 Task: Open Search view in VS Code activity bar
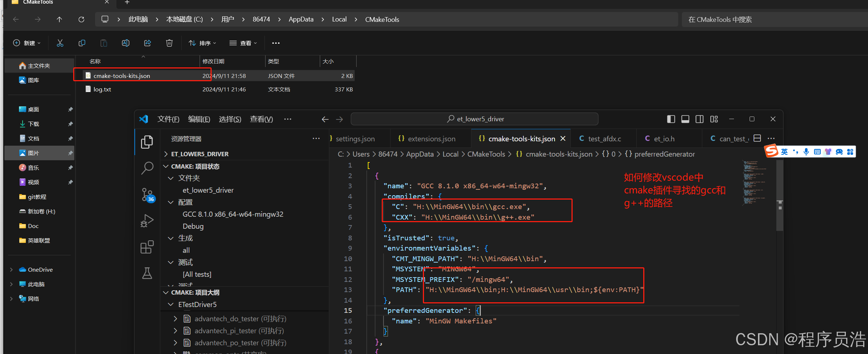tap(147, 168)
